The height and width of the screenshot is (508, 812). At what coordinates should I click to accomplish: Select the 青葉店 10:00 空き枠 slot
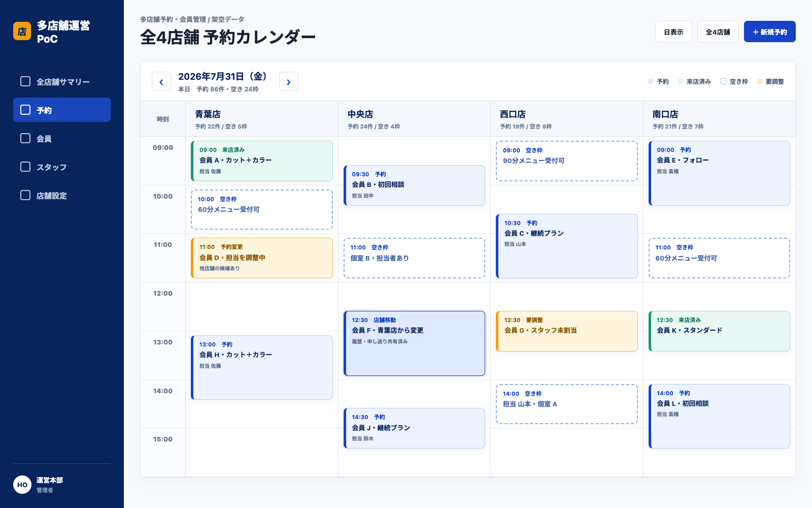(x=262, y=209)
